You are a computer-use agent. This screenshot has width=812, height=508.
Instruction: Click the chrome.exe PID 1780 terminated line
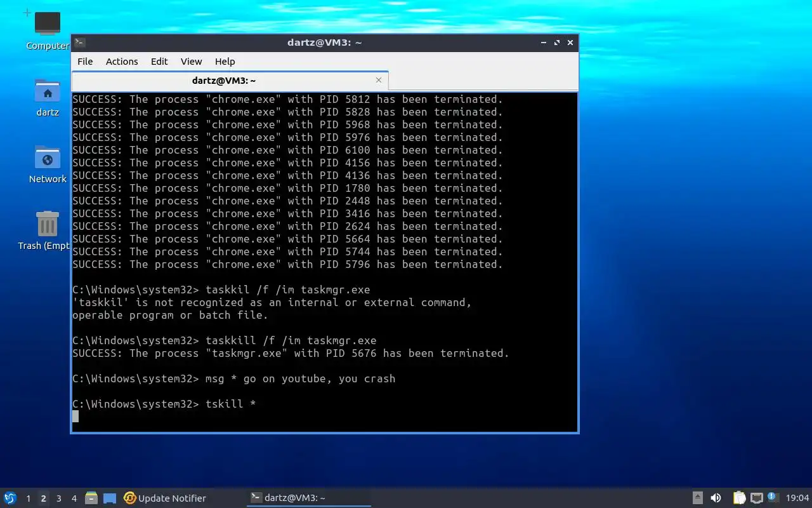point(287,188)
